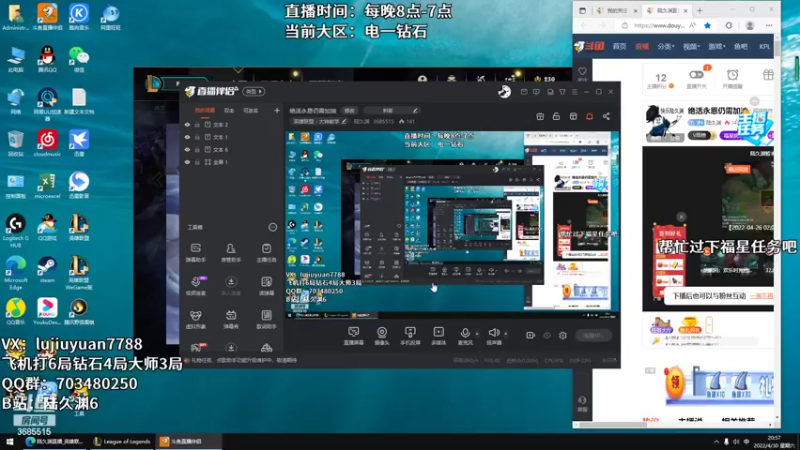
Task: Open browser tab actions menu icon
Action: pos(582,10)
